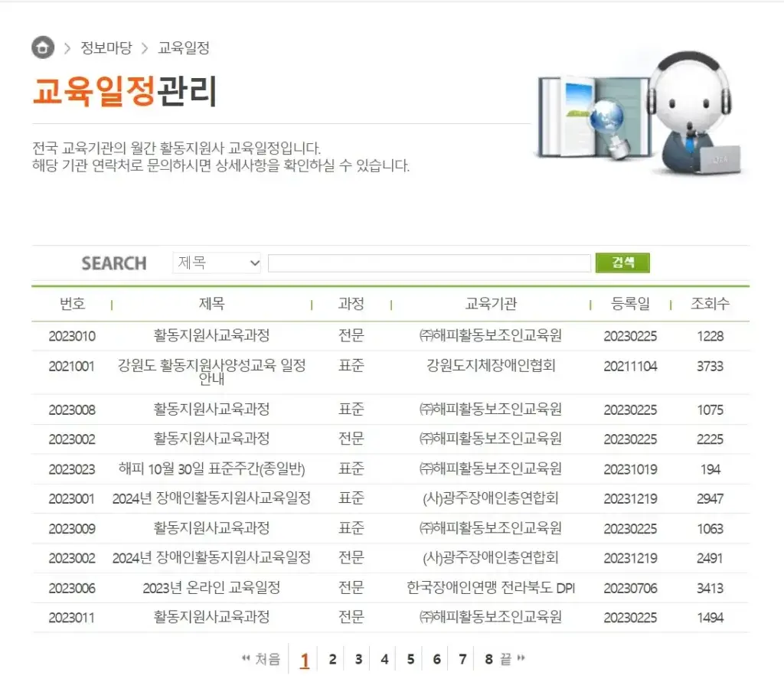Click registration date 20211104
This screenshot has height=682, width=784.
pyautogui.click(x=630, y=367)
